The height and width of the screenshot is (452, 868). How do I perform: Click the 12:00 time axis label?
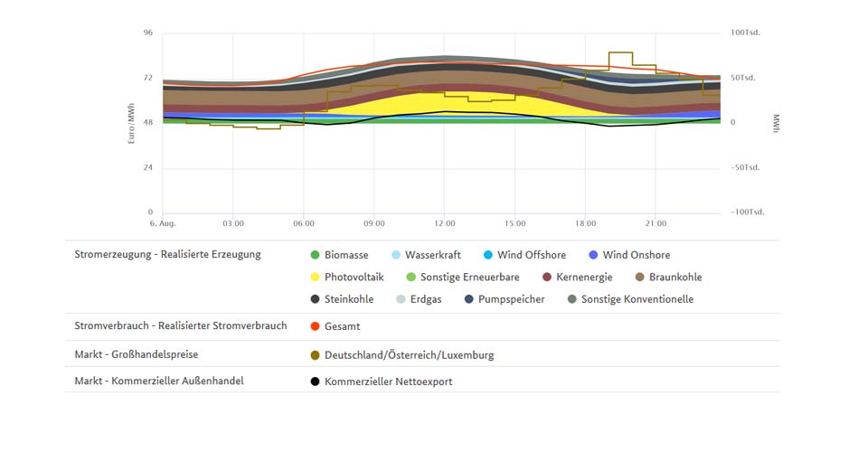[x=445, y=223]
